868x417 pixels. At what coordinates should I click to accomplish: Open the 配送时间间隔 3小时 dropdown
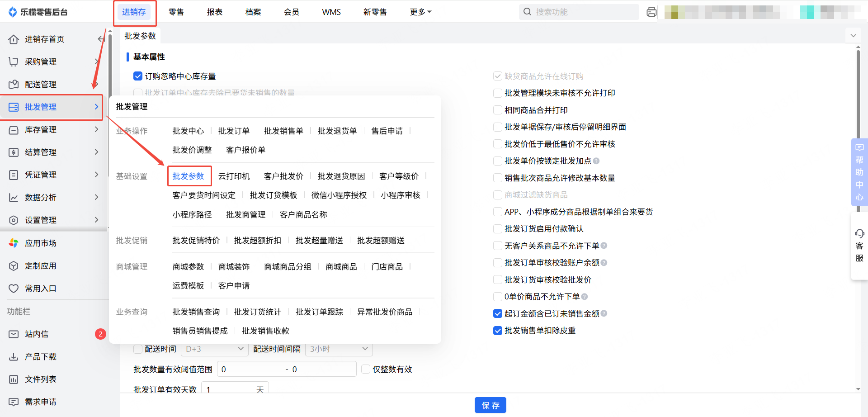point(339,349)
